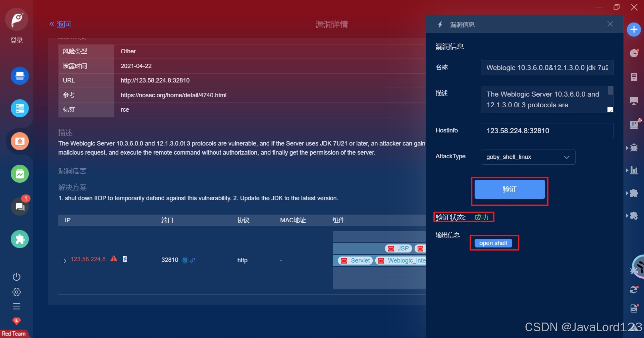The width and height of the screenshot is (644, 338).
Task: Click the Goby logo login avatar
Action: [x=16, y=19]
